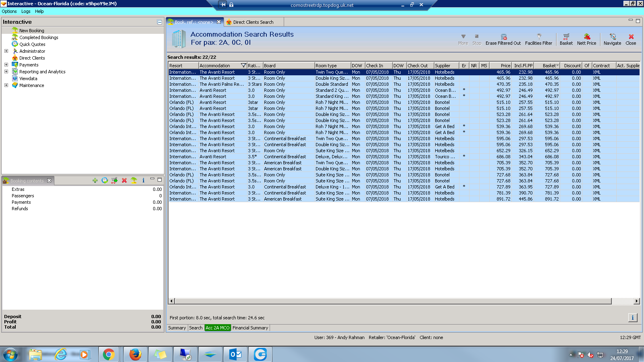Close the Booking contents tab

point(49,180)
